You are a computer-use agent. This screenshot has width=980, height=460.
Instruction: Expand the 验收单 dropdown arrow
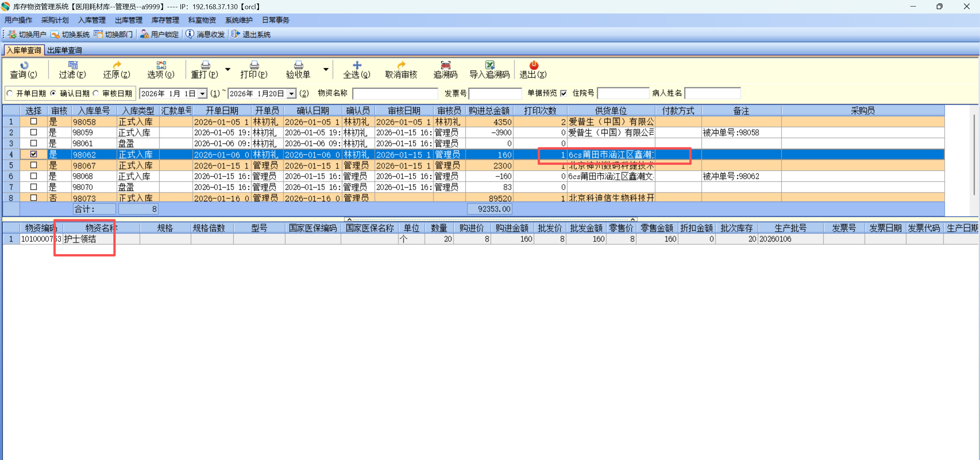click(326, 70)
